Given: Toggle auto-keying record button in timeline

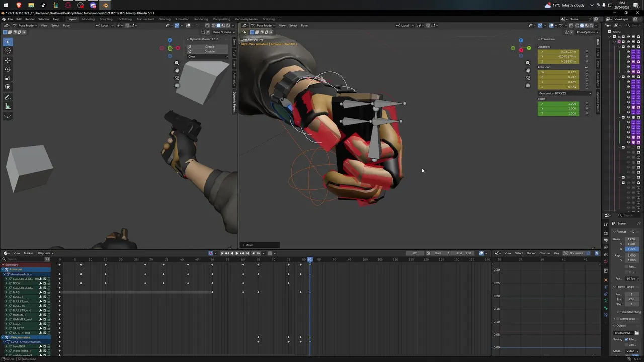Looking at the screenshot, I should pos(211,253).
